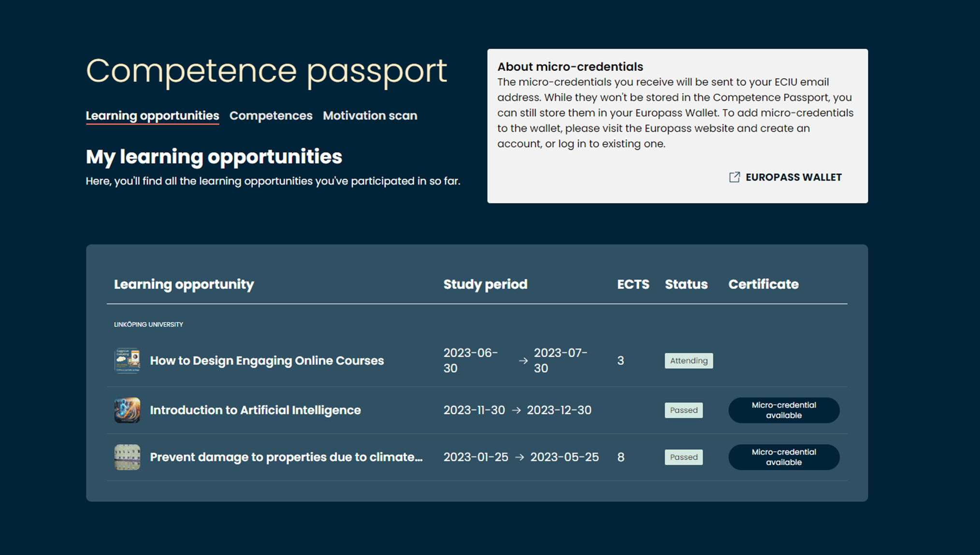Viewport: 980px width, 555px height.
Task: Open Introduction to Artificial Intelligence course
Action: pyautogui.click(x=255, y=410)
